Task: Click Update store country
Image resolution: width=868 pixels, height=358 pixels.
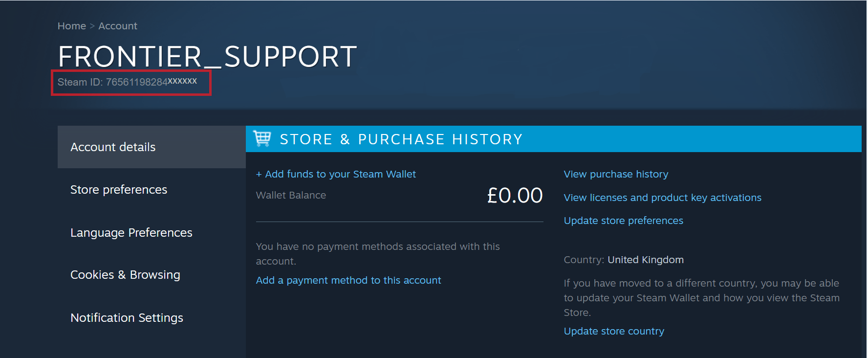Action: [x=614, y=331]
